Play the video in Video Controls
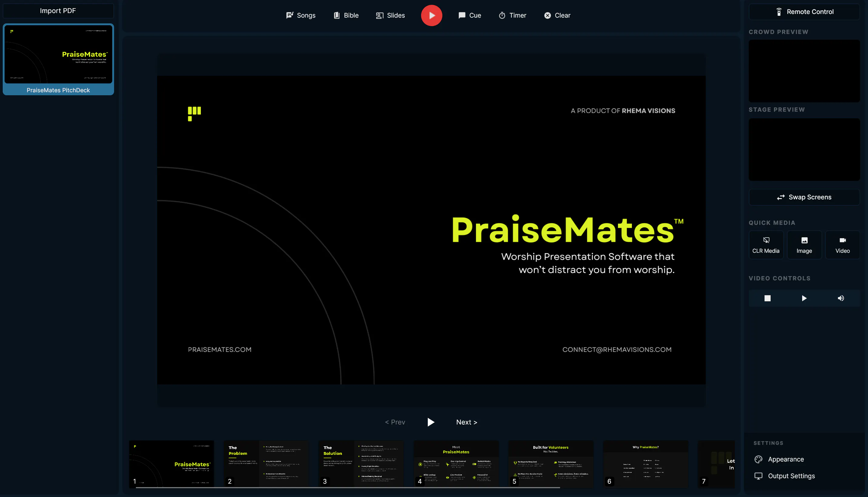This screenshot has height=497, width=868. (804, 298)
